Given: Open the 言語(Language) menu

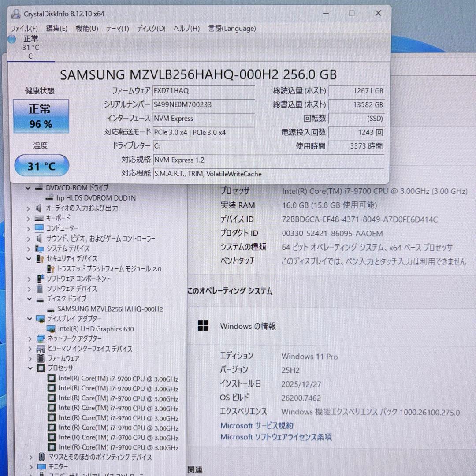Looking at the screenshot, I should coord(232,29).
